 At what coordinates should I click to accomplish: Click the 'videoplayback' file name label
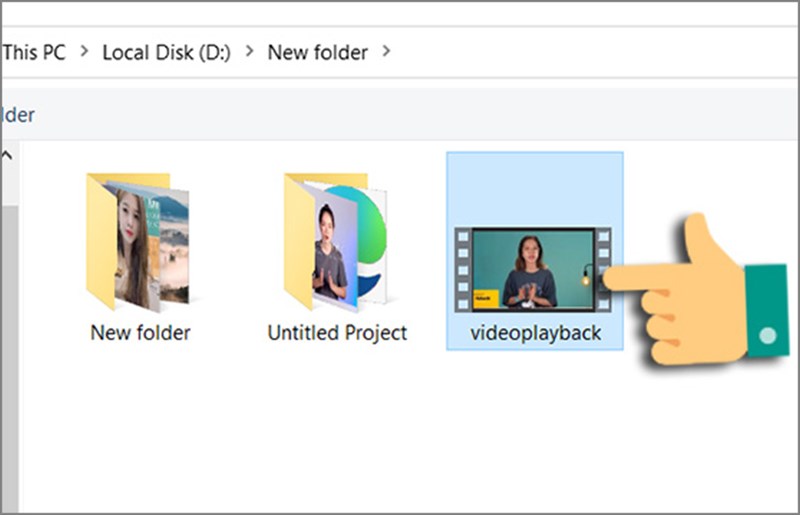(536, 332)
